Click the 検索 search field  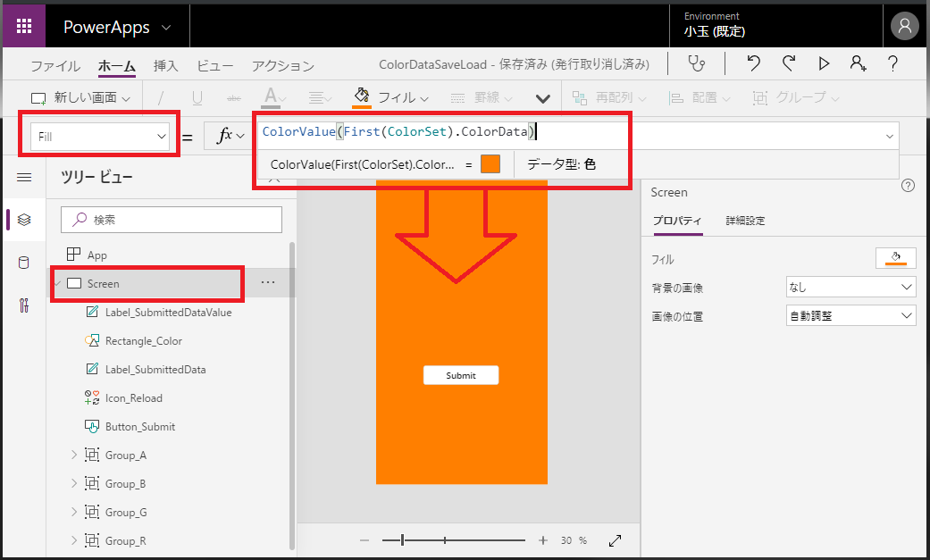[x=172, y=220]
